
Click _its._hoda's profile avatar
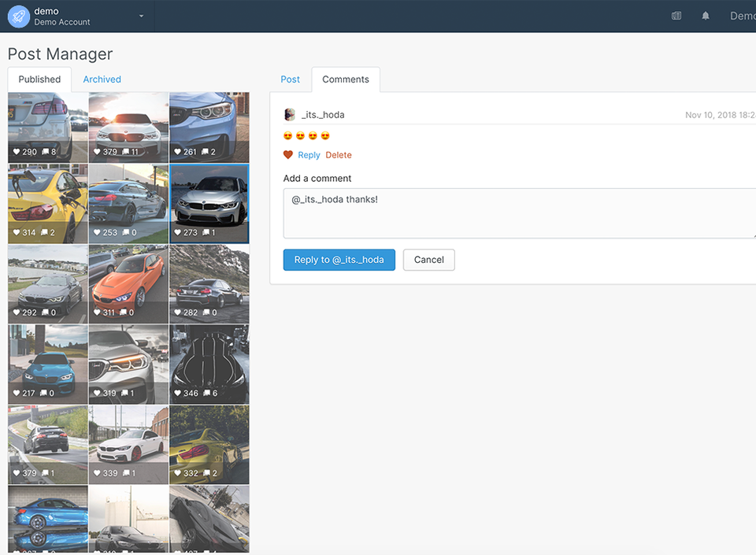pos(290,115)
